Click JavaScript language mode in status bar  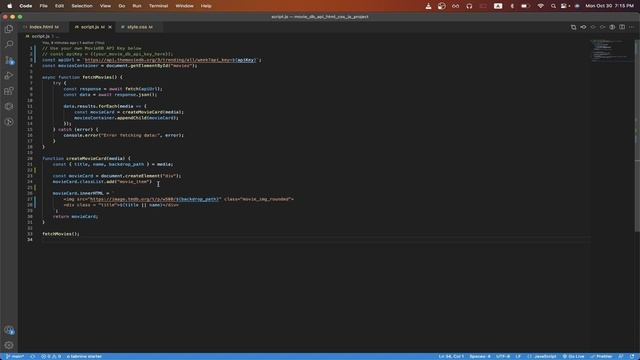(542, 356)
